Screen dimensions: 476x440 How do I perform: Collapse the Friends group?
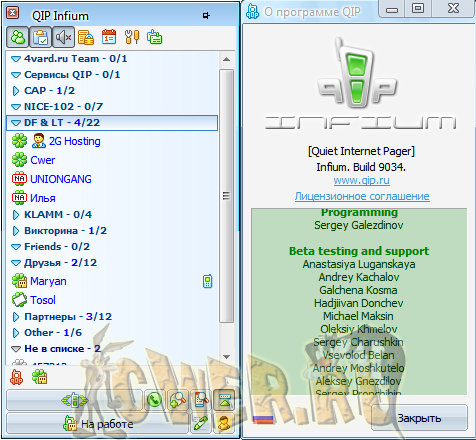[x=16, y=247]
